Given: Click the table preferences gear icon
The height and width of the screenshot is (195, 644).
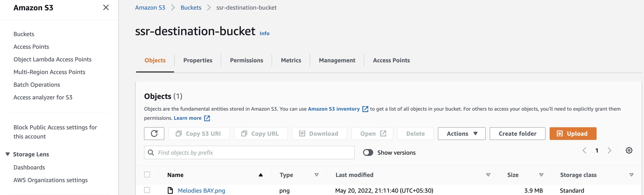Looking at the screenshot, I should [629, 150].
